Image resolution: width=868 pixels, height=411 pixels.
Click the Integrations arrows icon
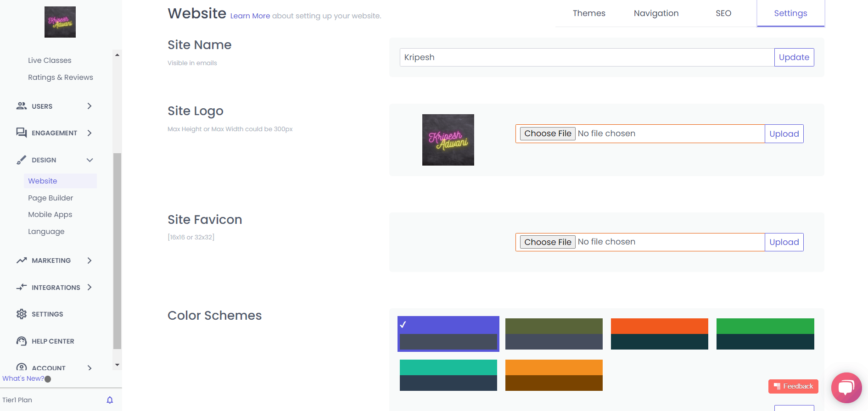(x=22, y=288)
